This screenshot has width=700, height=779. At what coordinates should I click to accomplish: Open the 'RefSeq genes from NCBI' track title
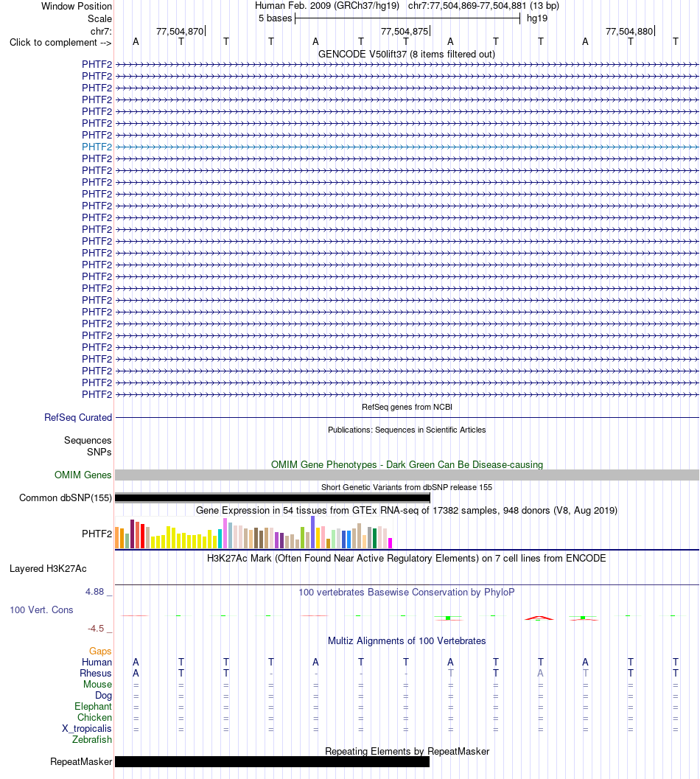(x=407, y=407)
